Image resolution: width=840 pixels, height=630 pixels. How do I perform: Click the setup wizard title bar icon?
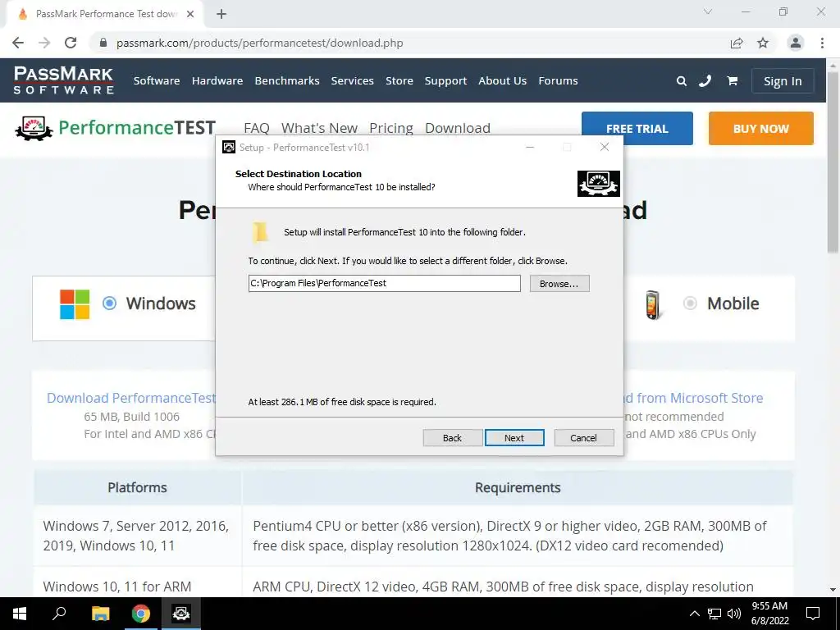click(x=229, y=148)
